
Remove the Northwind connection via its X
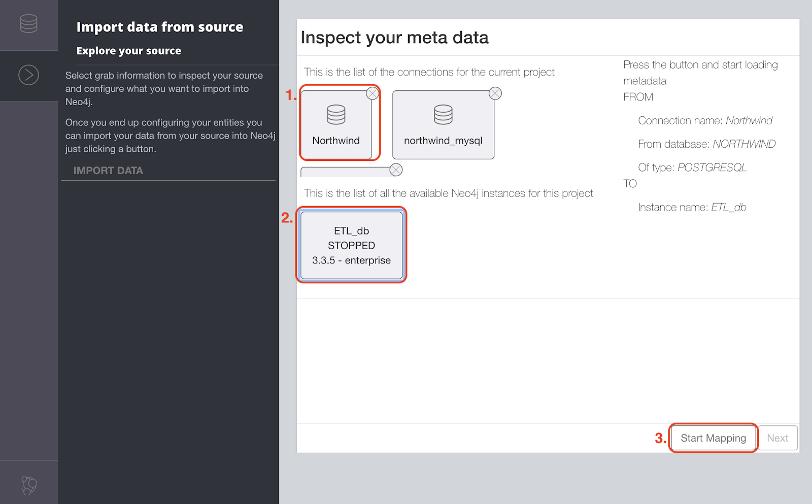373,93
